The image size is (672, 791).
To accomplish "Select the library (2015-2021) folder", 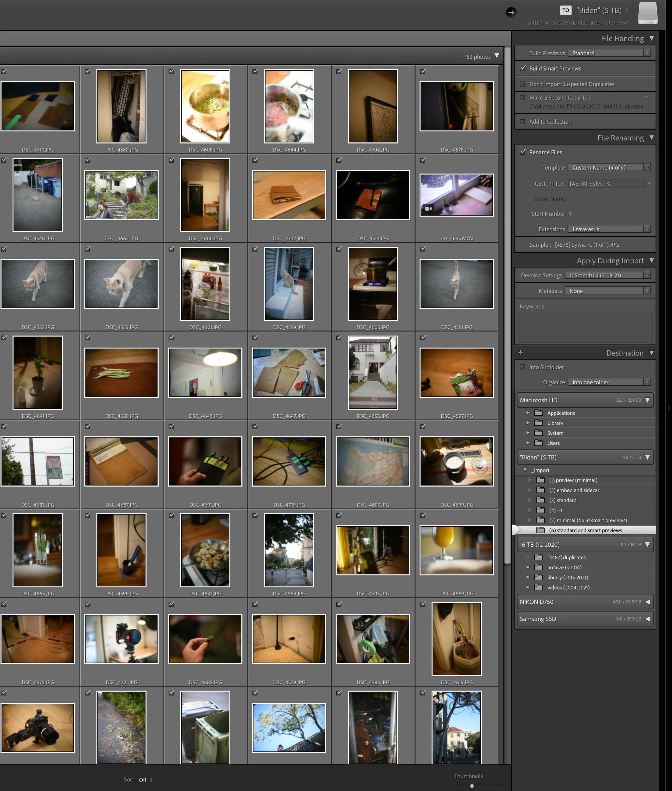I will point(567,577).
